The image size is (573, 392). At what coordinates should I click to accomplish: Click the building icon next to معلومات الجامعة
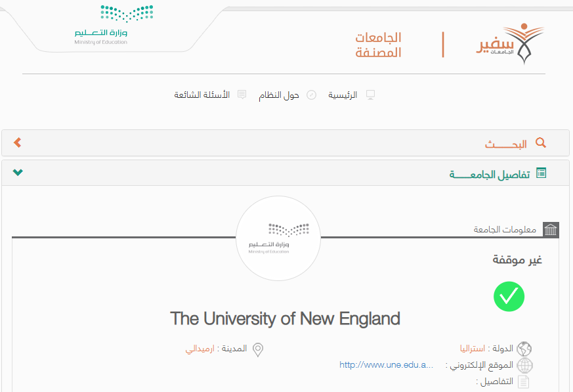click(551, 230)
